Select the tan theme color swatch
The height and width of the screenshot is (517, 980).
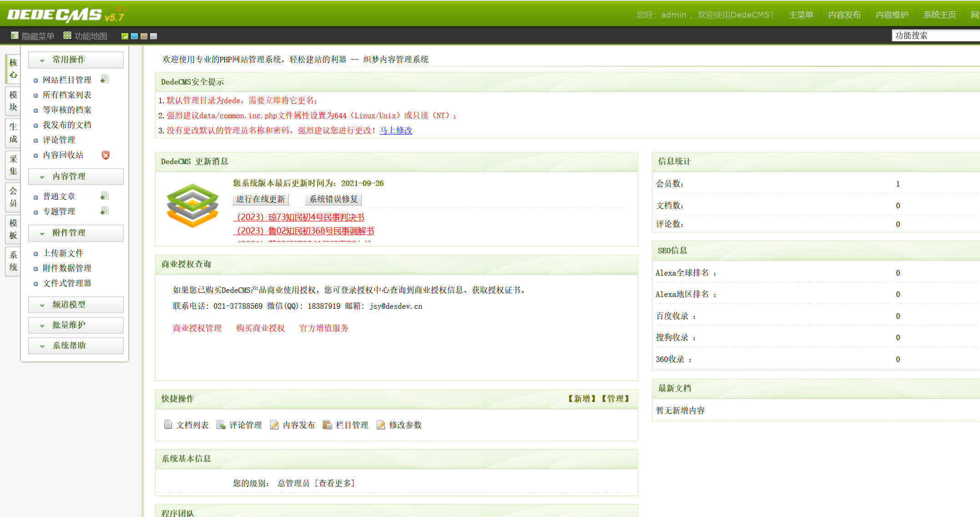coord(144,36)
